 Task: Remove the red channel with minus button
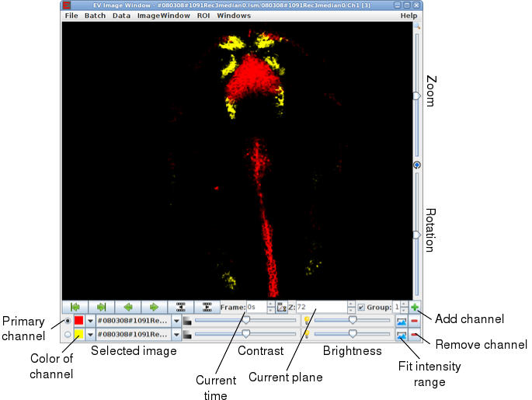414,321
